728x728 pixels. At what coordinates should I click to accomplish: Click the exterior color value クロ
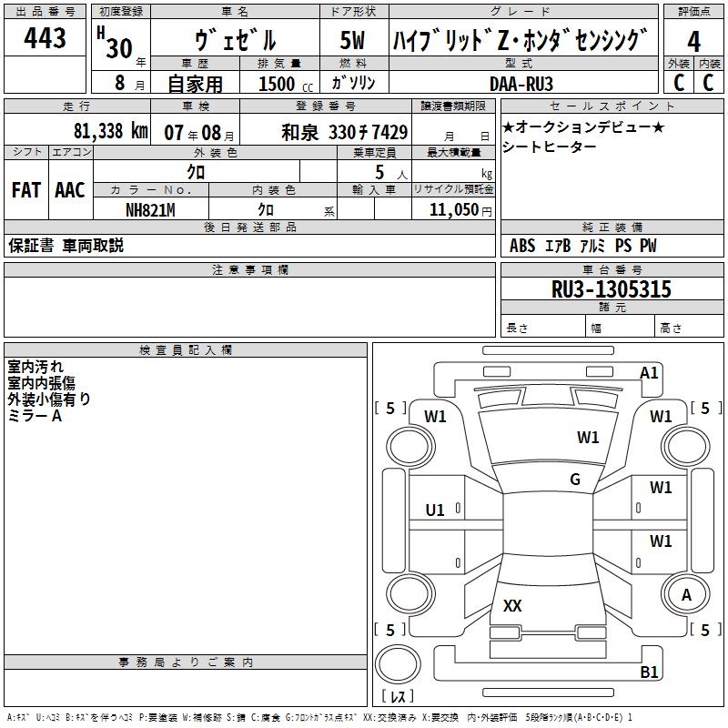pyautogui.click(x=196, y=172)
